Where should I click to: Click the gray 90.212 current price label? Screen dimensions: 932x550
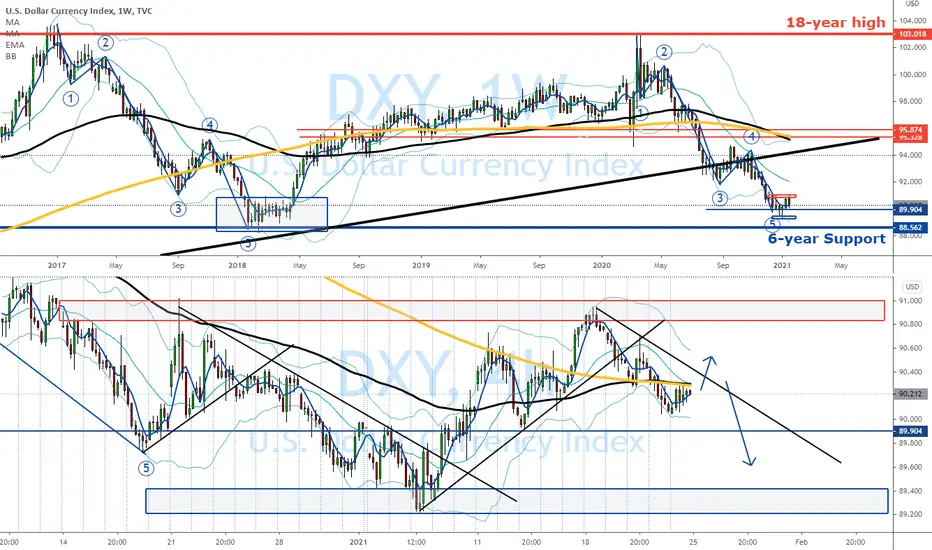click(x=912, y=394)
